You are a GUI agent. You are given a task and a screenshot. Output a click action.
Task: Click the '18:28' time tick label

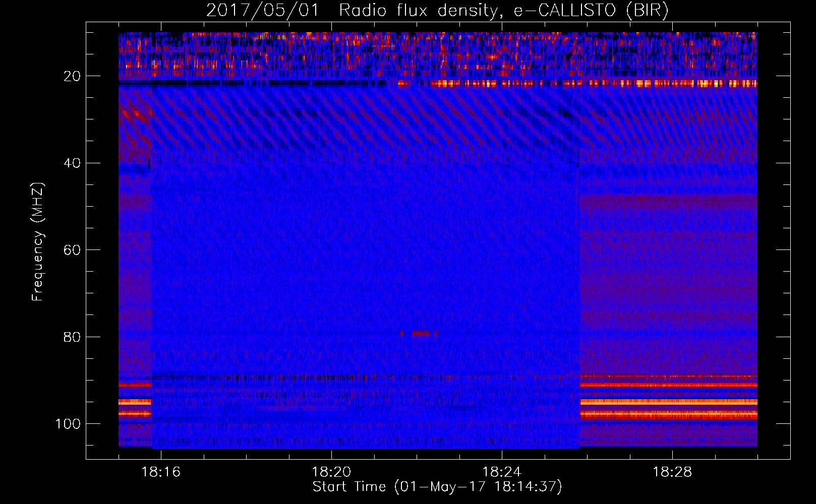(x=672, y=472)
